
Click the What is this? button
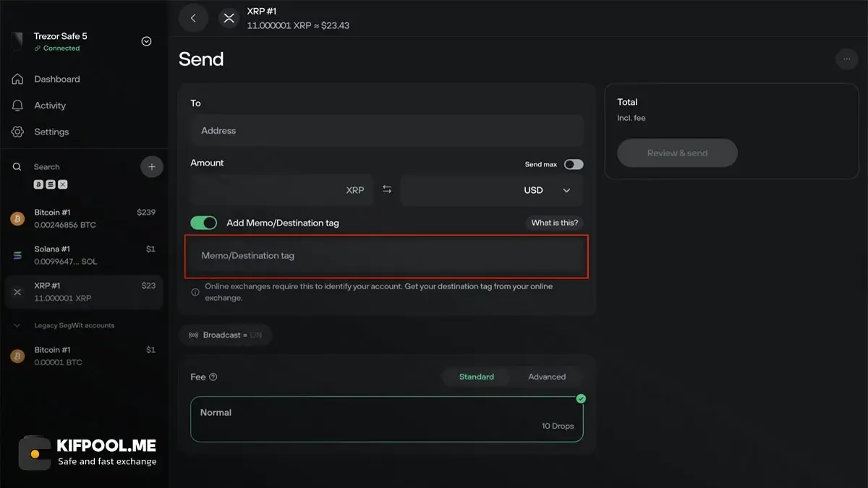pyautogui.click(x=555, y=223)
